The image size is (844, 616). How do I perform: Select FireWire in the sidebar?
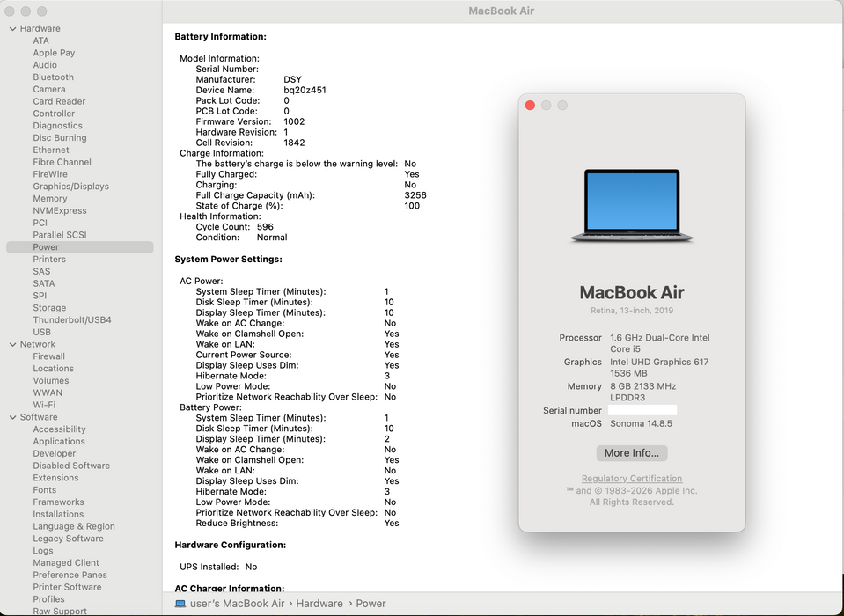(x=50, y=174)
